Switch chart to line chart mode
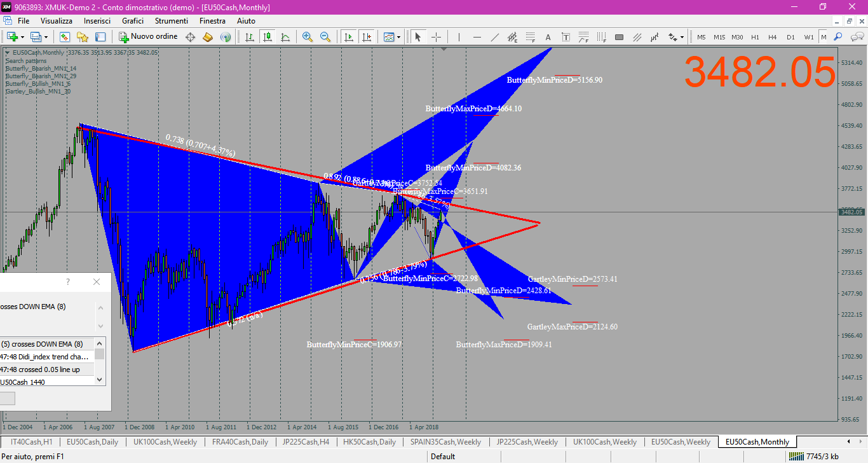The width and height of the screenshot is (868, 463). (x=285, y=37)
